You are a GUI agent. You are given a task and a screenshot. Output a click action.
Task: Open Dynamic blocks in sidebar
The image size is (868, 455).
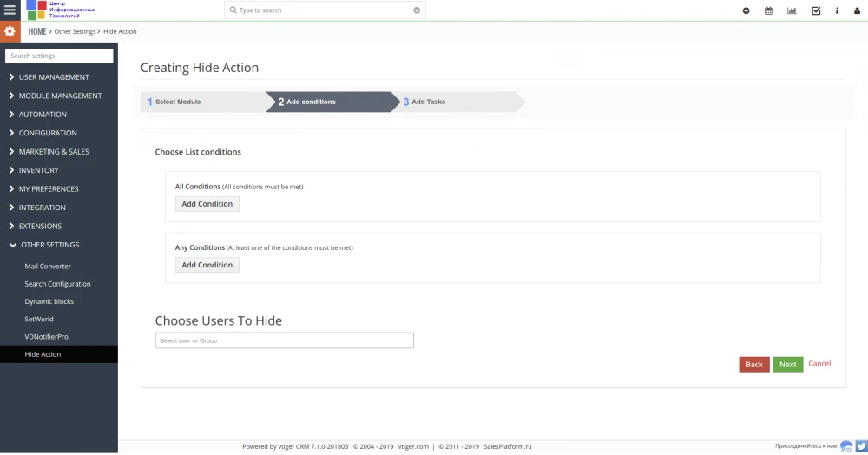point(49,301)
